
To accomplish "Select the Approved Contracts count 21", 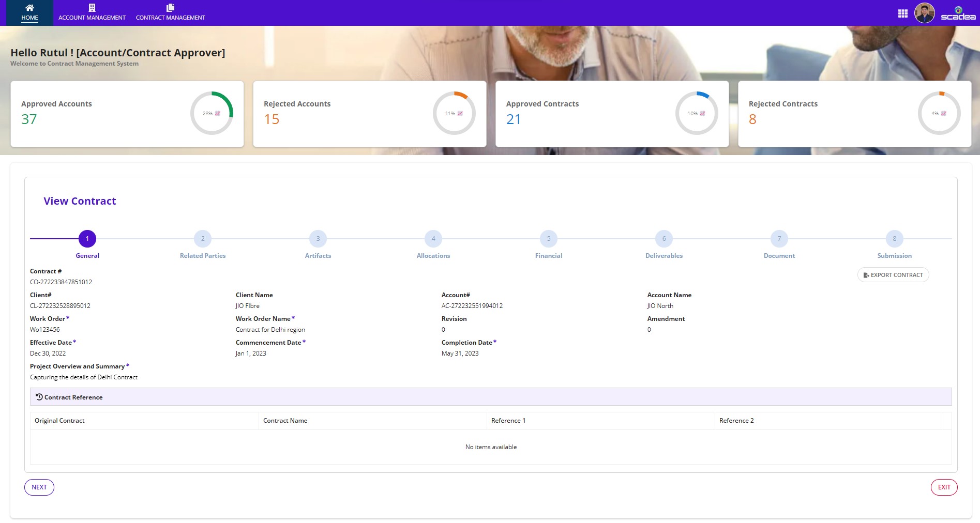I will tap(514, 119).
